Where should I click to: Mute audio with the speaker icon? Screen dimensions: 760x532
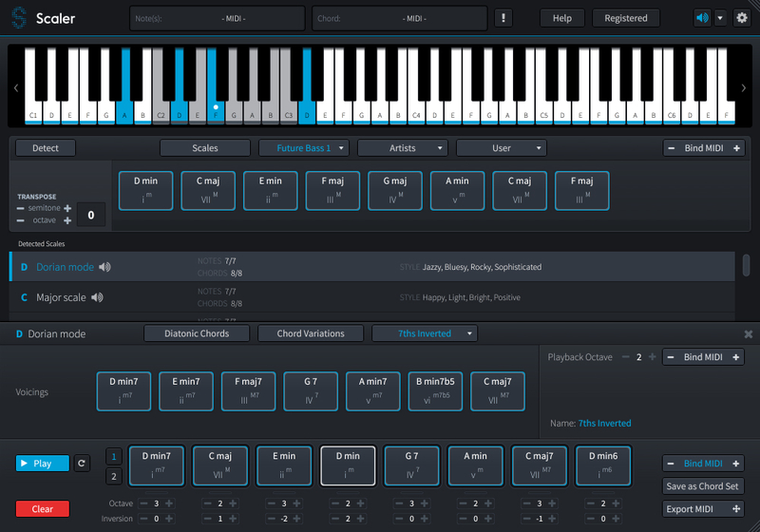(702, 18)
